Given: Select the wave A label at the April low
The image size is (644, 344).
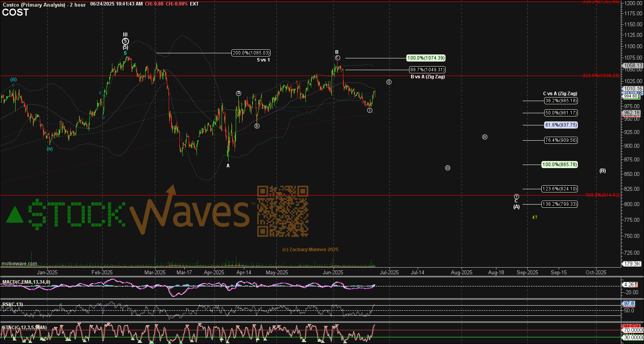Looking at the screenshot, I should click(x=228, y=166).
